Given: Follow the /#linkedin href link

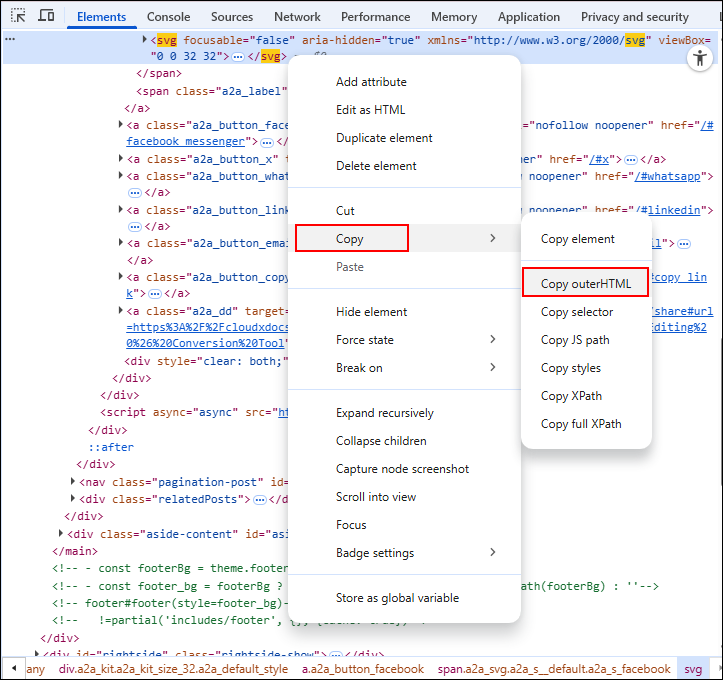Looking at the screenshot, I should pyautogui.click(x=667, y=210).
